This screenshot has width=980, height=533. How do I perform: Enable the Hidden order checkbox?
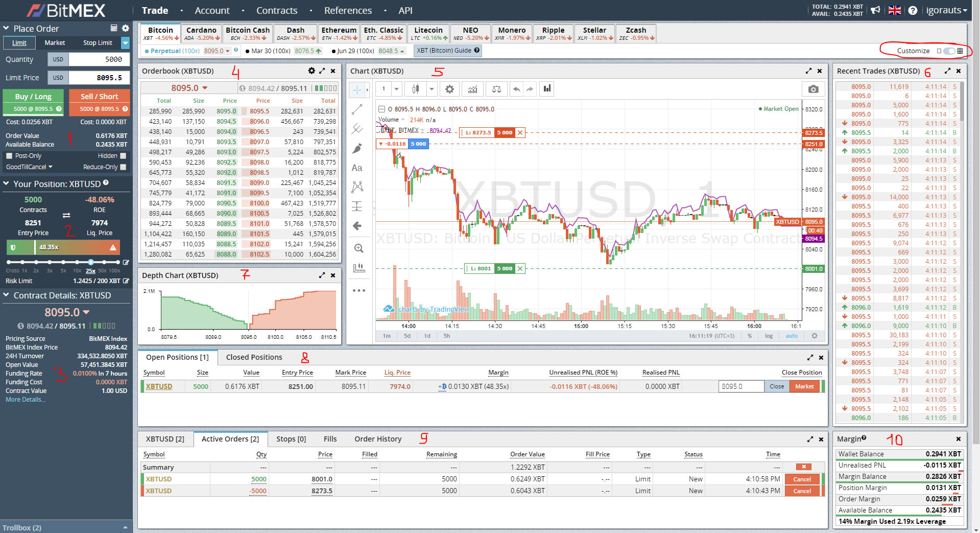click(x=123, y=156)
